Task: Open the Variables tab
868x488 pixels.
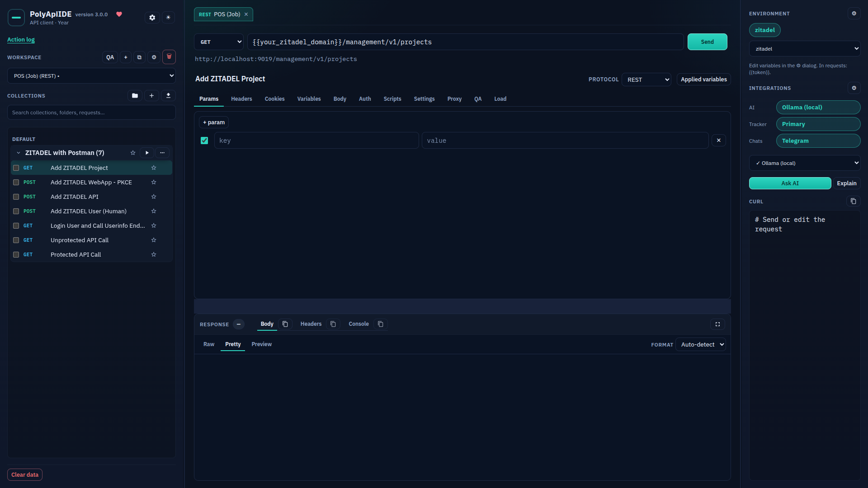Action: tap(309, 99)
